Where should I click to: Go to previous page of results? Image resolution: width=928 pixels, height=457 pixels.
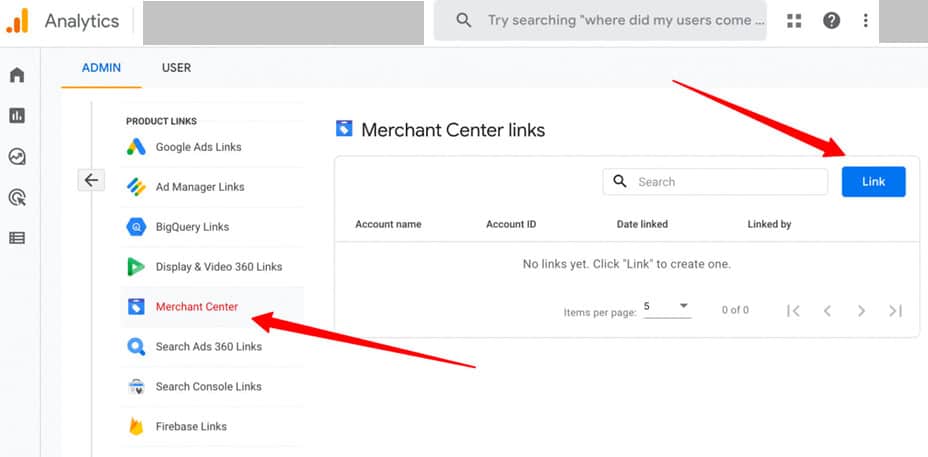coord(827,310)
